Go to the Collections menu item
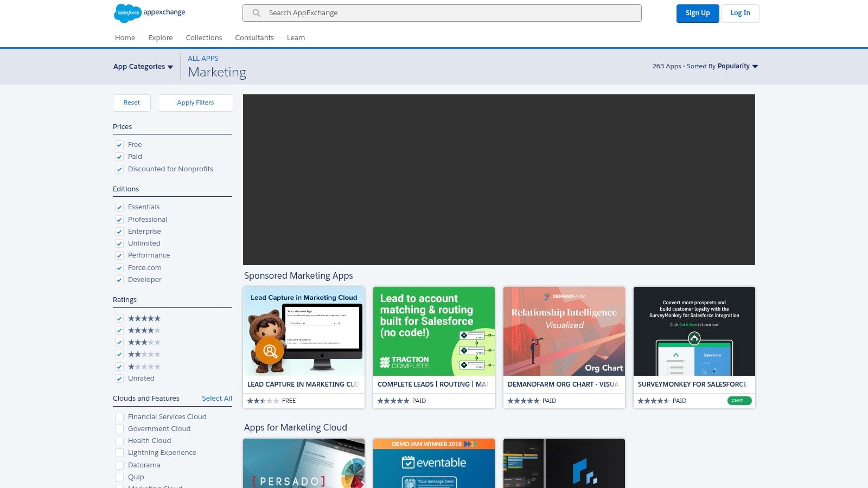 click(x=204, y=37)
